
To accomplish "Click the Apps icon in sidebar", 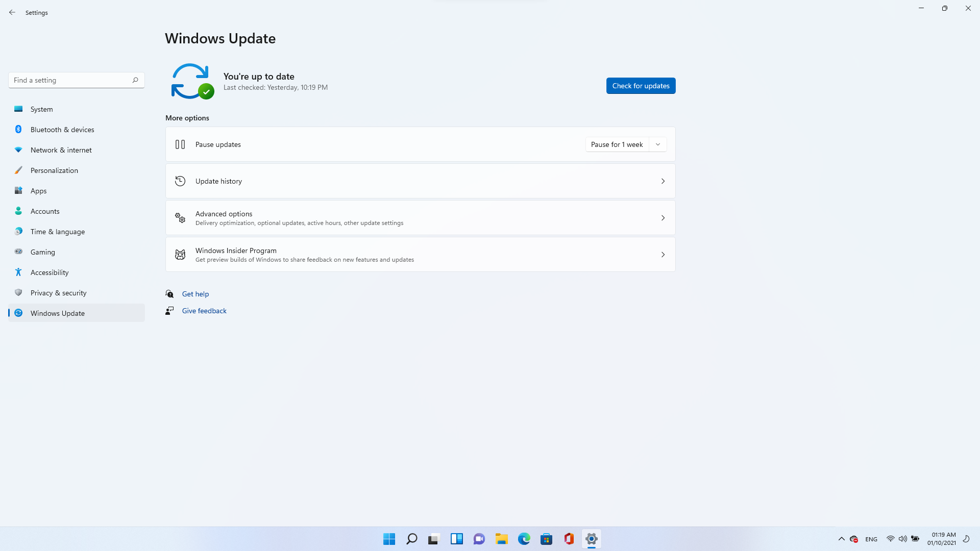I will click(x=18, y=191).
